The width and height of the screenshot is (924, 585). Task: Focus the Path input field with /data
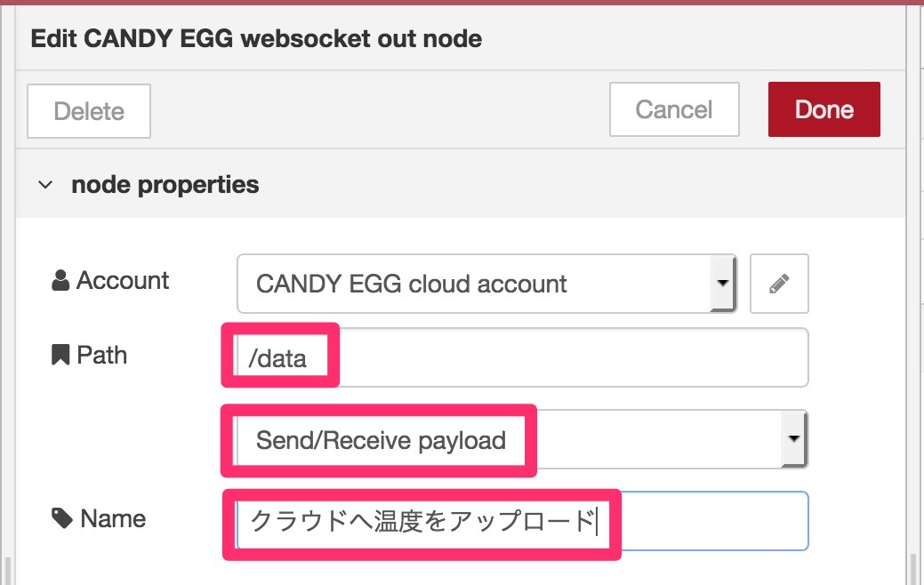point(522,357)
